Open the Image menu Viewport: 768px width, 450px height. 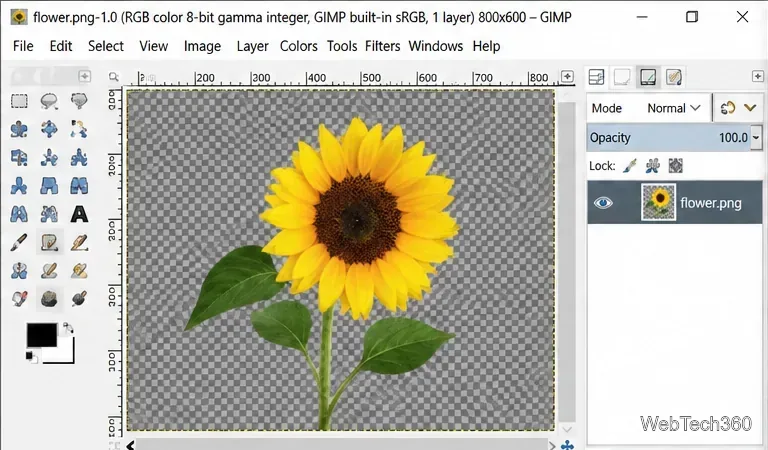(x=202, y=46)
